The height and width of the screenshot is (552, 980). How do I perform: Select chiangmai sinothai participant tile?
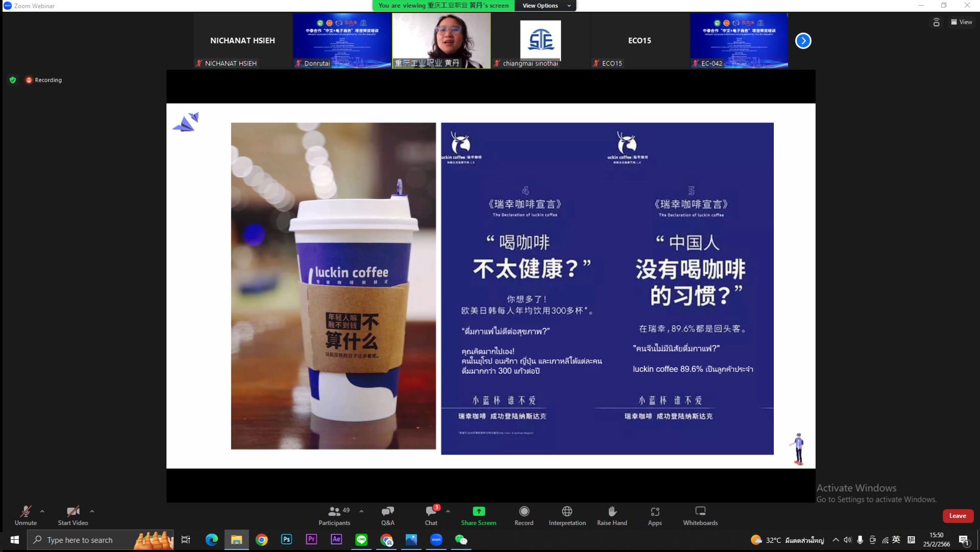[541, 41]
